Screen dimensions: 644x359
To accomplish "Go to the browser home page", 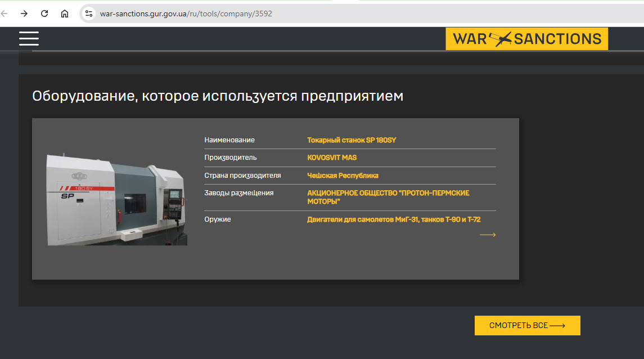I will point(65,14).
